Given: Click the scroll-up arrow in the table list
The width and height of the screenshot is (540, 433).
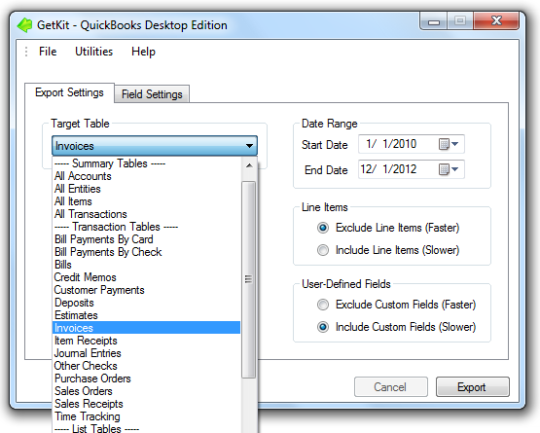Looking at the screenshot, I should (249, 166).
